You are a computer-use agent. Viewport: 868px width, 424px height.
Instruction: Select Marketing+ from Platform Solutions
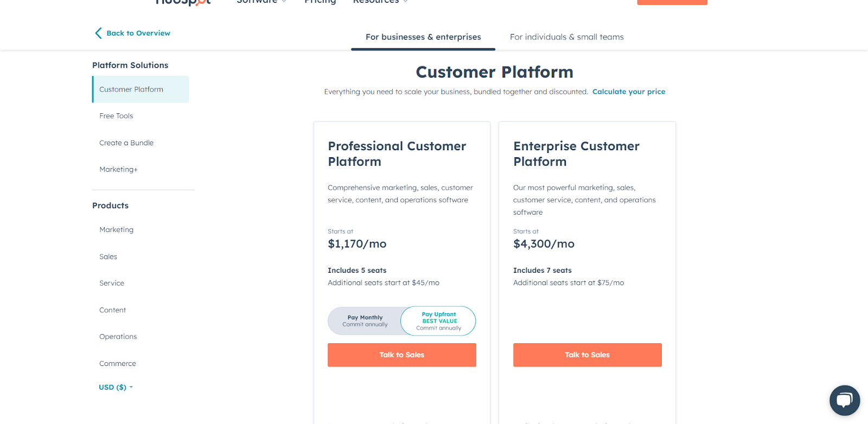pos(118,169)
